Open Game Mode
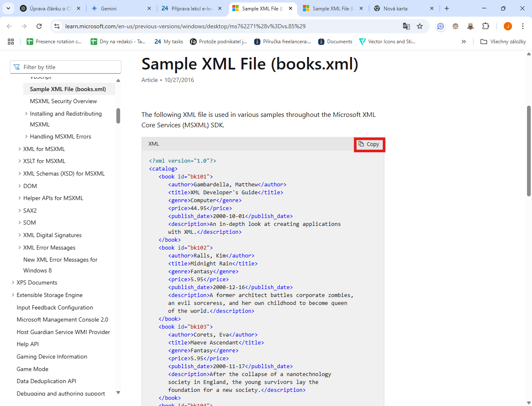Viewport: 532px width, 406px height. tap(32, 369)
